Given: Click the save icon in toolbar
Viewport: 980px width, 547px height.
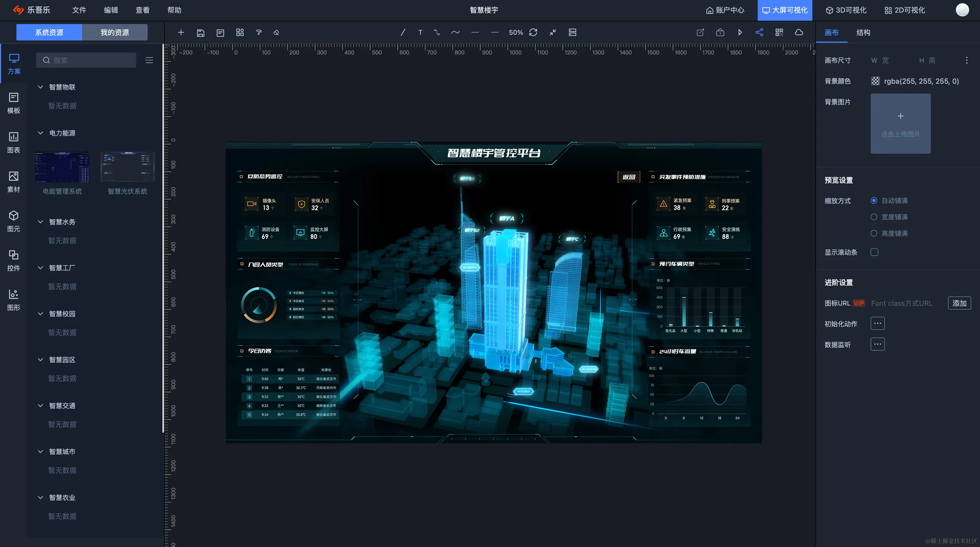Looking at the screenshot, I should pyautogui.click(x=201, y=33).
